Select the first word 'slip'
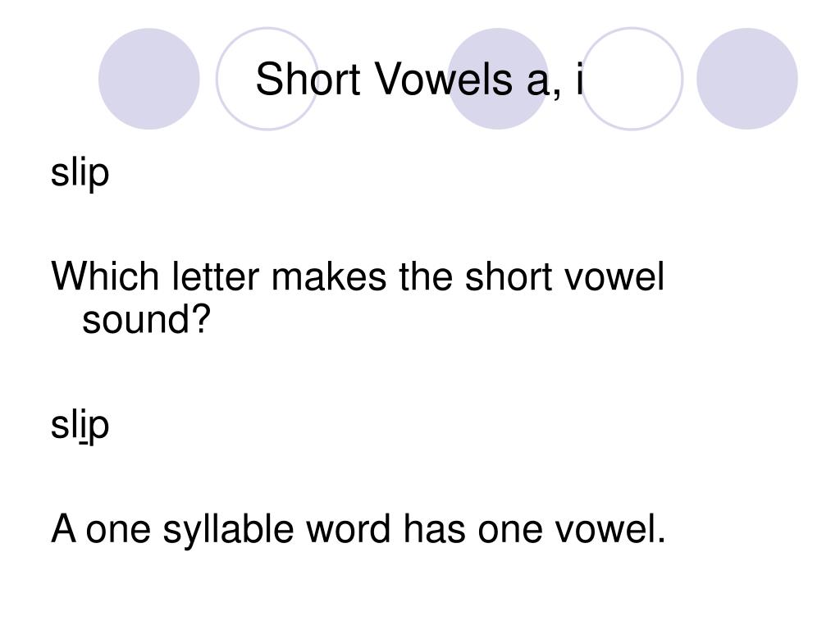Screen dimensions: 840x630 coord(80,174)
